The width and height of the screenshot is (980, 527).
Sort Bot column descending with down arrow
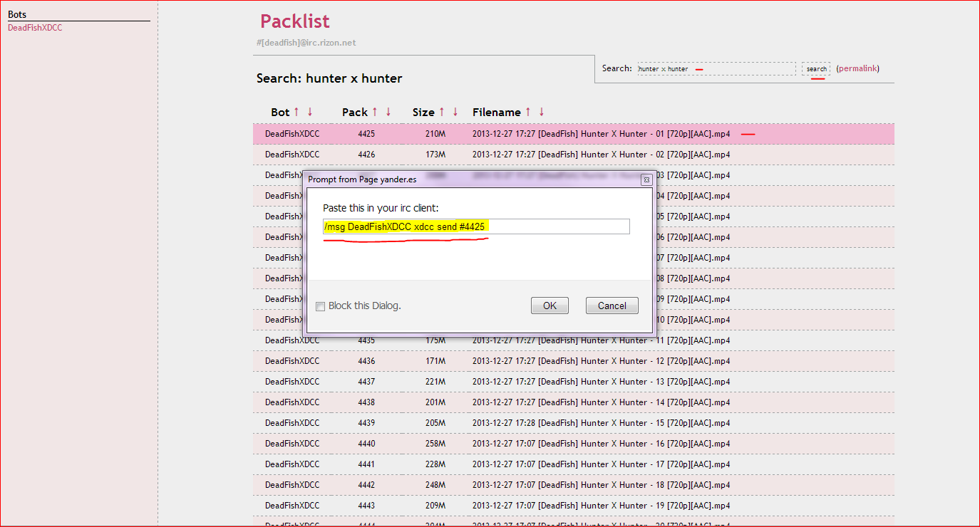[310, 112]
